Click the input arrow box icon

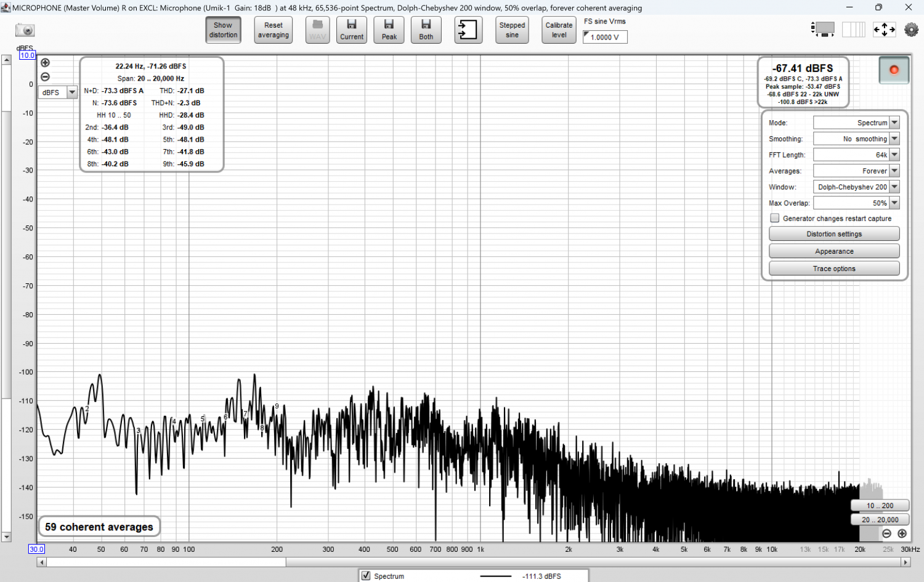(468, 30)
